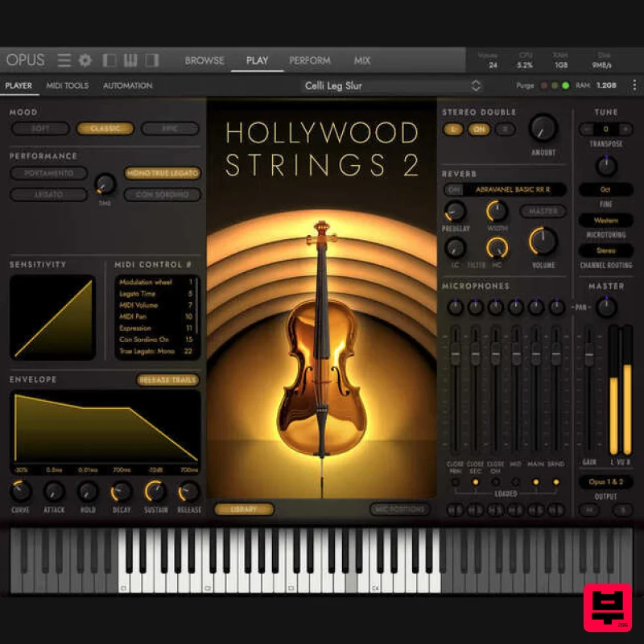This screenshot has width=644, height=644.
Task: Click the red Purge indicator dot
Action: pos(544,86)
